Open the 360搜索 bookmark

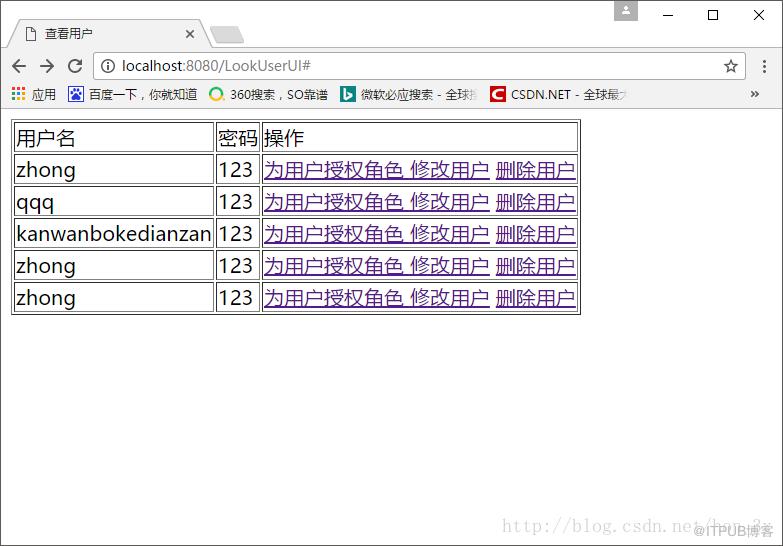pos(268,94)
